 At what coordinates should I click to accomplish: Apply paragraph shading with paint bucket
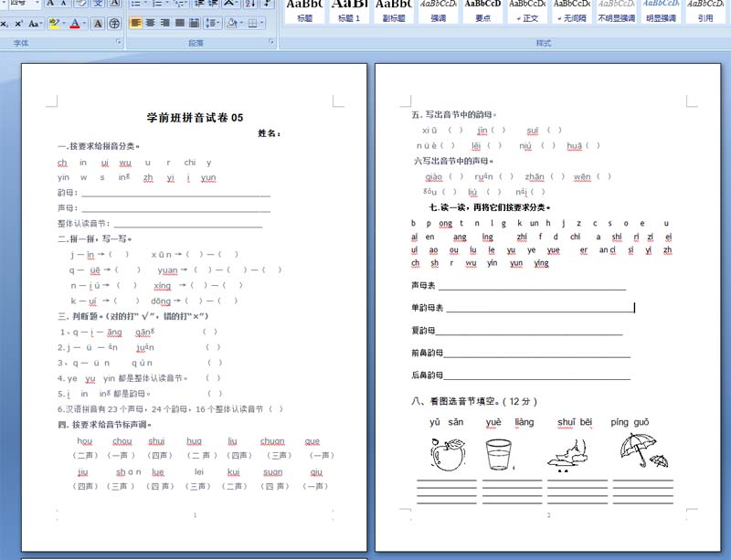(x=231, y=23)
